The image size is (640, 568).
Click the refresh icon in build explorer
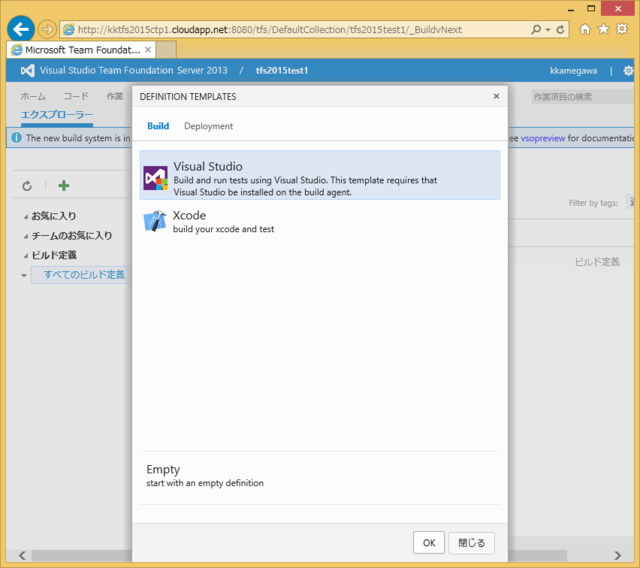coord(27,186)
